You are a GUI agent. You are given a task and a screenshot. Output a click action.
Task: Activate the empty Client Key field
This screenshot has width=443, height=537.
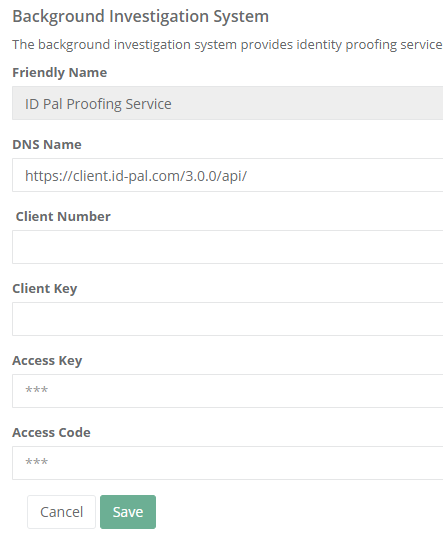[x=228, y=319]
